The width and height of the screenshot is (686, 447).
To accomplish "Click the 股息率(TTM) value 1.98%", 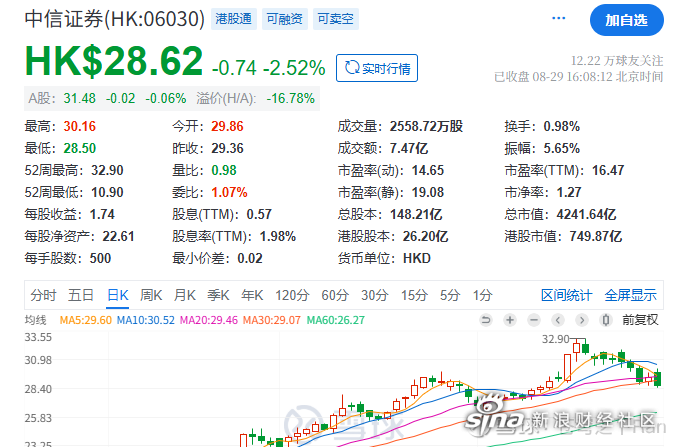I will [278, 236].
